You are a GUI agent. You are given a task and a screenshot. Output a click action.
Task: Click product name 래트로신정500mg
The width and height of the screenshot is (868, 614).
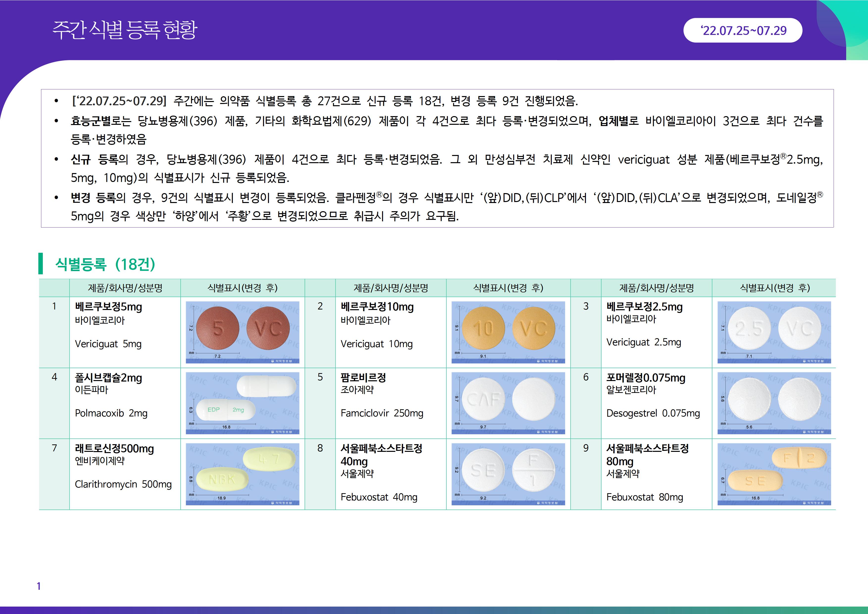coord(114,449)
